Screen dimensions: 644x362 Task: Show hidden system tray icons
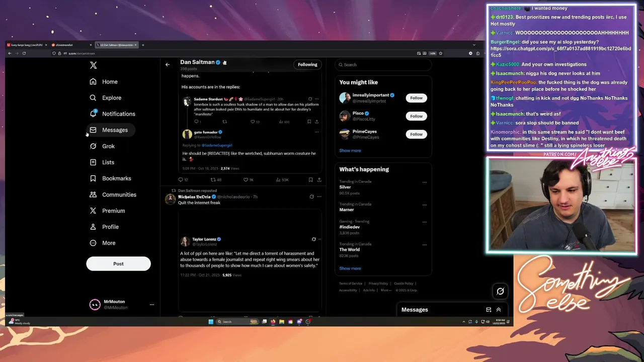point(464,322)
